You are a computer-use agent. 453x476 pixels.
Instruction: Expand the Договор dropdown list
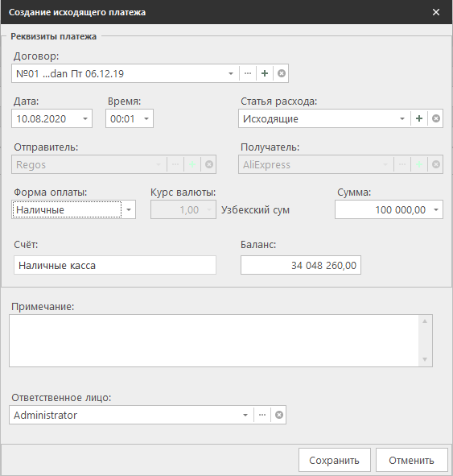(x=231, y=73)
